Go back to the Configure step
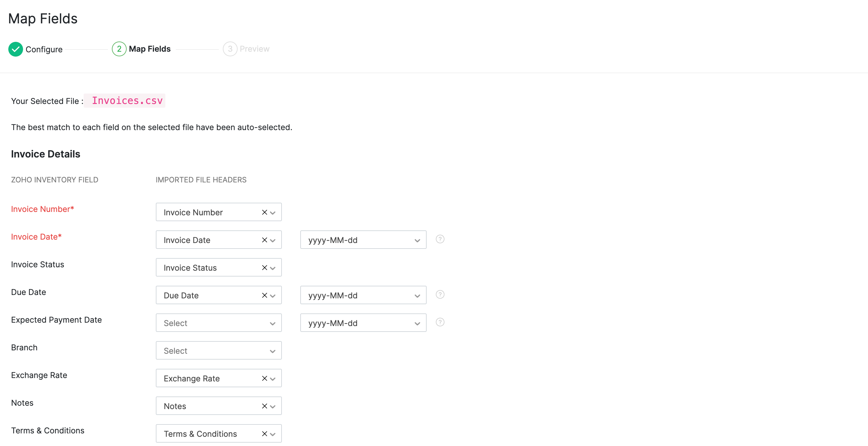 [44, 49]
